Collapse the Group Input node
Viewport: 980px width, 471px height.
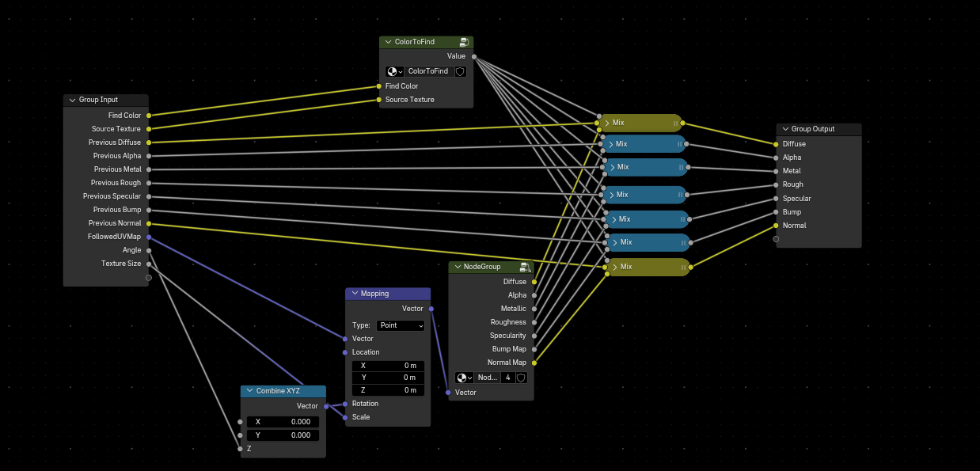[x=73, y=100]
